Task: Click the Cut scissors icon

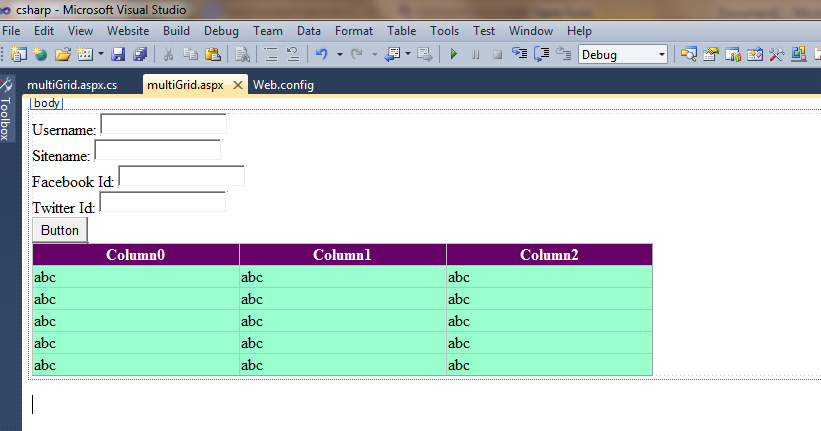Action: click(x=168, y=54)
